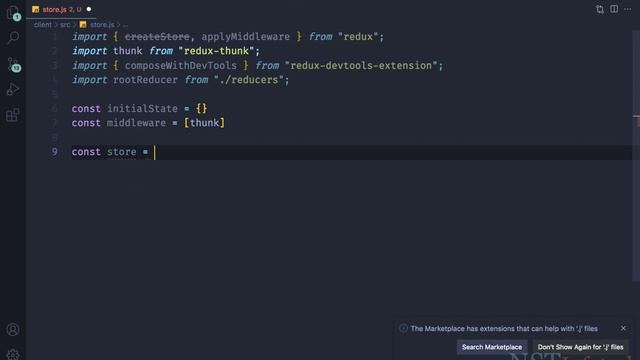Open the Manage settings gear
Viewport: 640px width, 360px height.
[x=13, y=354]
